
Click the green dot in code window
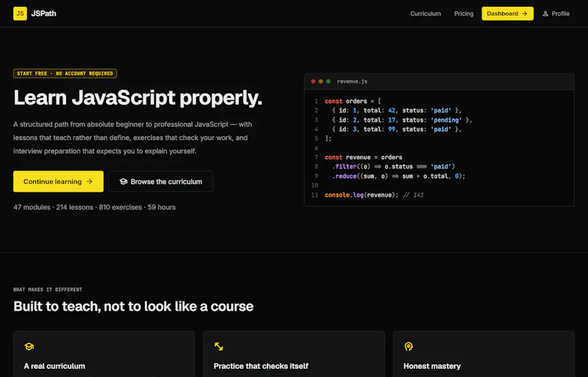pyautogui.click(x=328, y=82)
